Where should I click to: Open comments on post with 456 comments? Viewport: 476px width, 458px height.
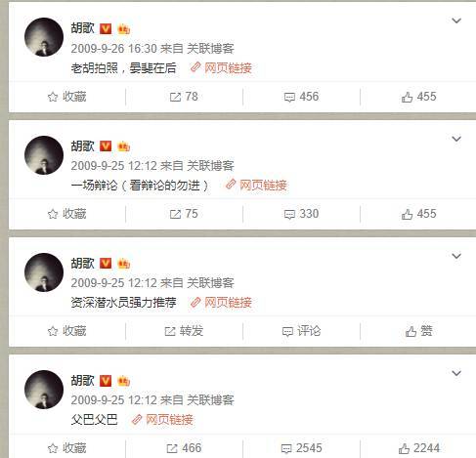301,97
